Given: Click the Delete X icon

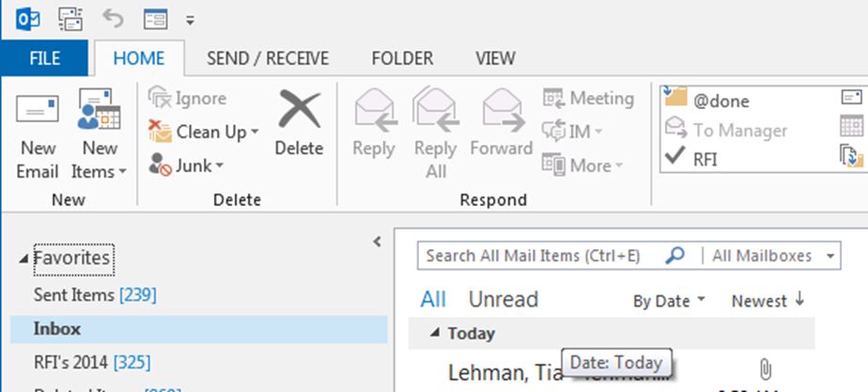Looking at the screenshot, I should (x=299, y=109).
